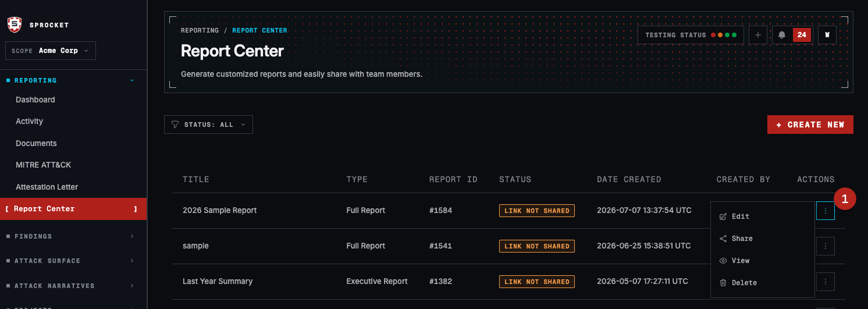Screen dimensions: 868x309
Task: Open the notifications bell icon
Action: [782, 35]
